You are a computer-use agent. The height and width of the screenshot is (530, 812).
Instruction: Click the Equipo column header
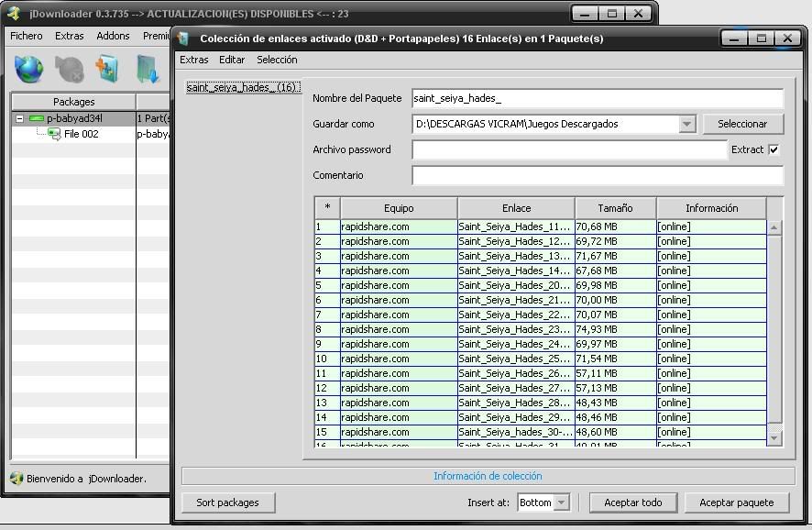(399, 208)
